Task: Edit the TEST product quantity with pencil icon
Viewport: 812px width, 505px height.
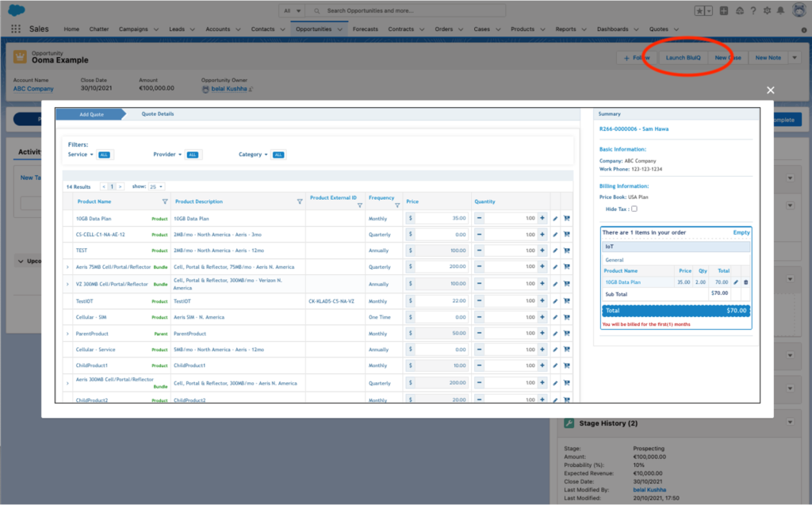Action: coord(555,251)
